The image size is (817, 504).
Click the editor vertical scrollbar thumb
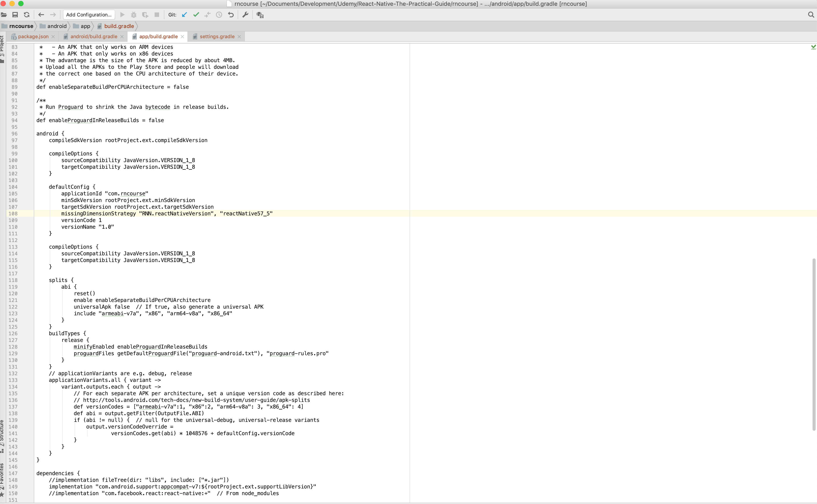[814, 343]
